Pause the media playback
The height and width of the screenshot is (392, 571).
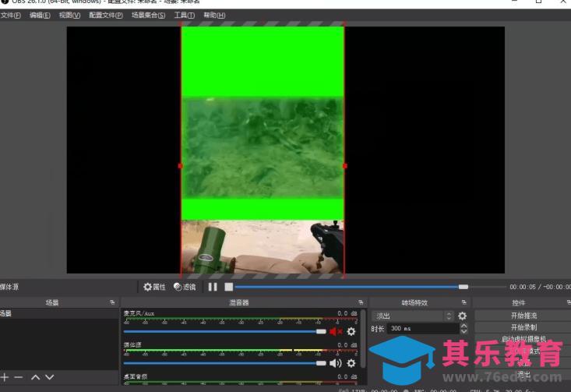(213, 287)
